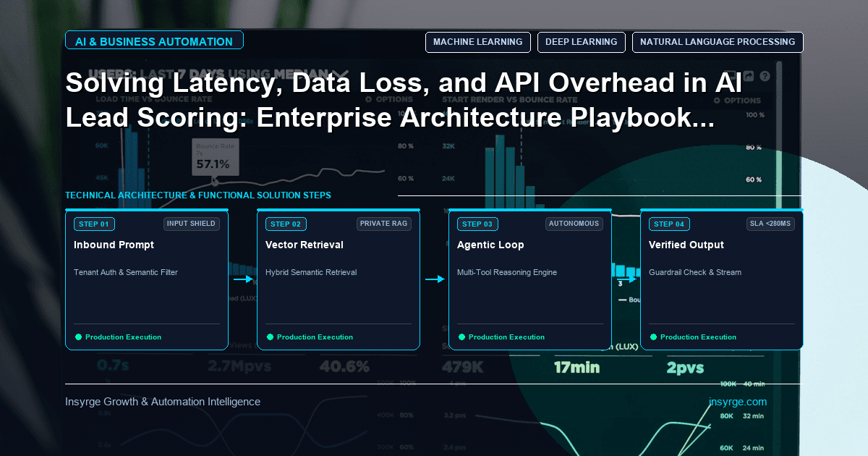Select the 'Verified Output' card title
The height and width of the screenshot is (456, 868).
tap(686, 245)
